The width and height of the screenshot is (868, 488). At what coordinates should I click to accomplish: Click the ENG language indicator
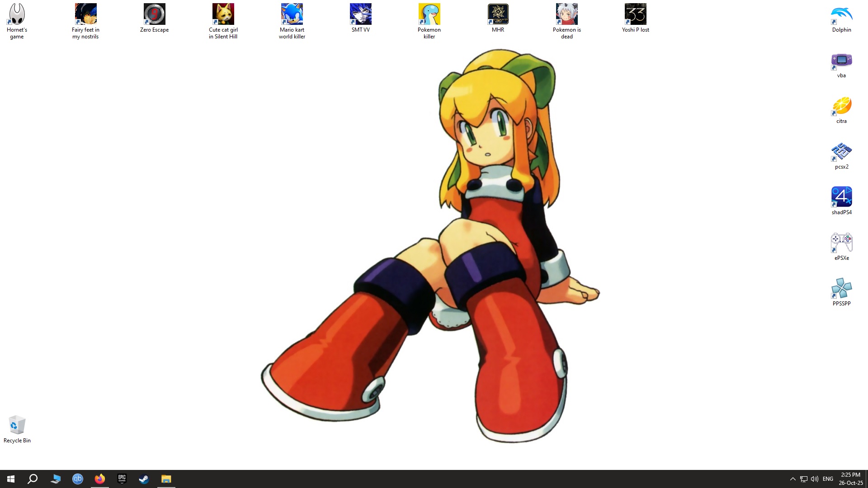[828, 479]
